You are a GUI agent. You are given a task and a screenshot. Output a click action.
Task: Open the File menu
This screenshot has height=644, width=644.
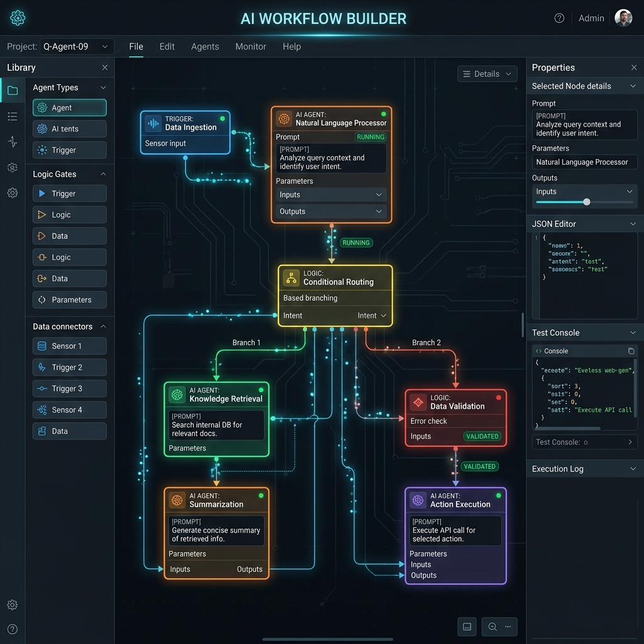coord(136,47)
